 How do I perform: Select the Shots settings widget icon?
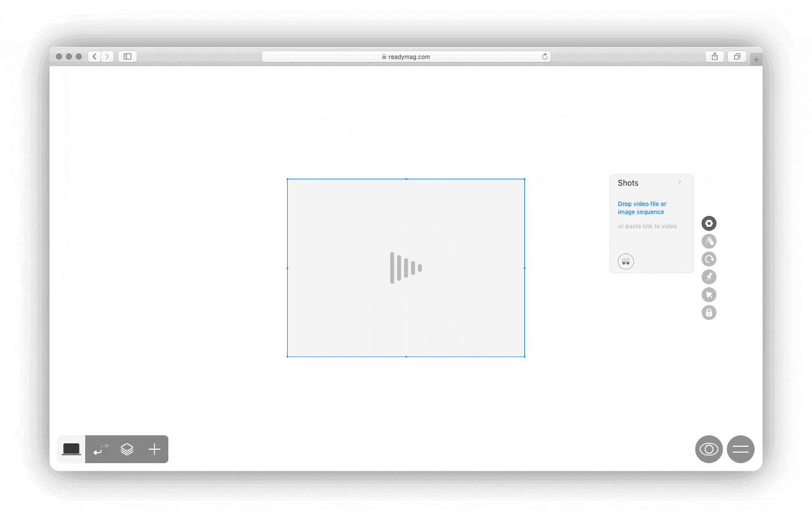(709, 223)
